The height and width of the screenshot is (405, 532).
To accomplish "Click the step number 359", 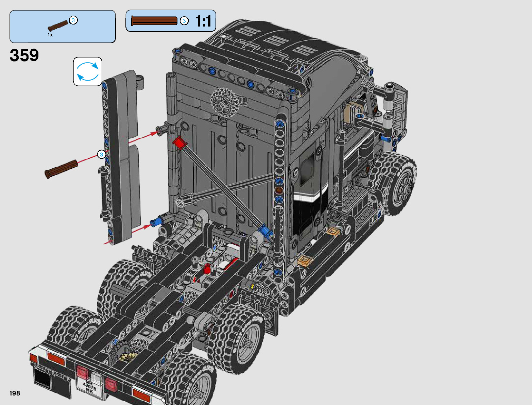I will click(x=24, y=55).
